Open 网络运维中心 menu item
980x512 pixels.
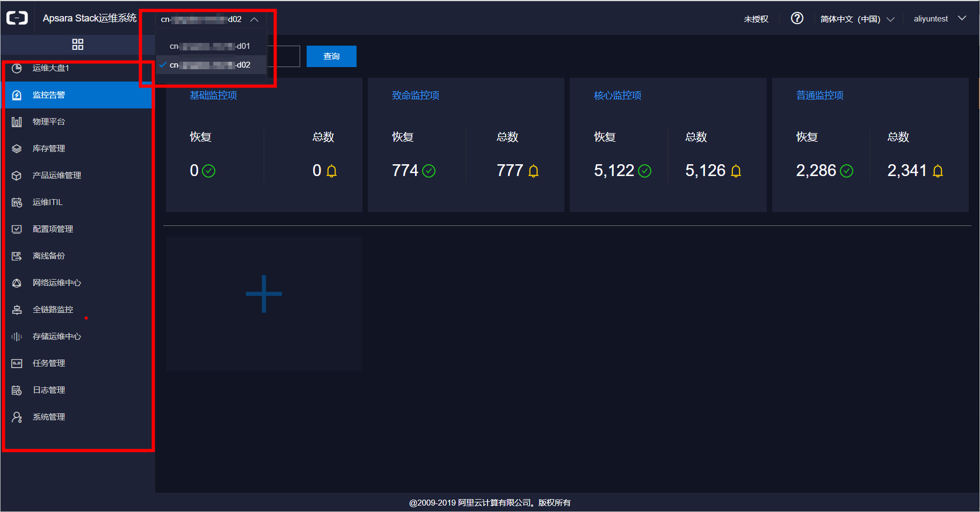tap(78, 283)
